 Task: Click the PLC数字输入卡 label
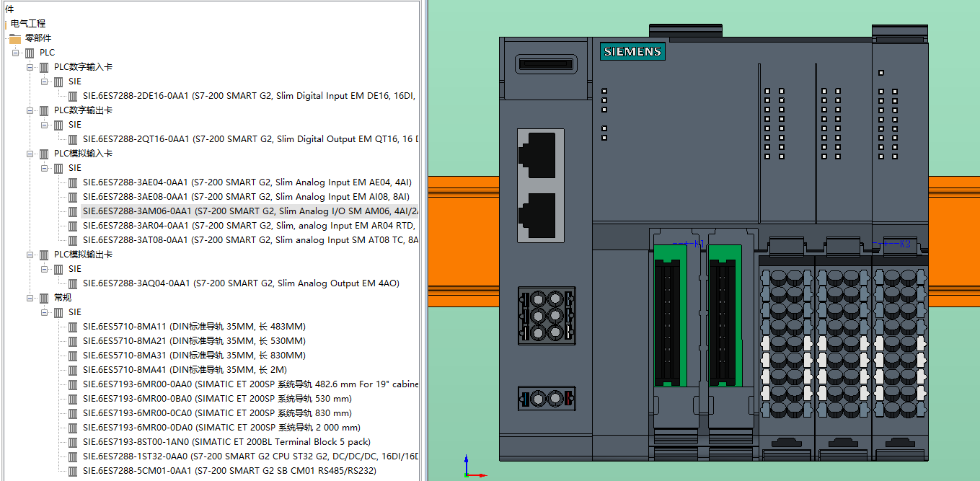pyautogui.click(x=83, y=67)
